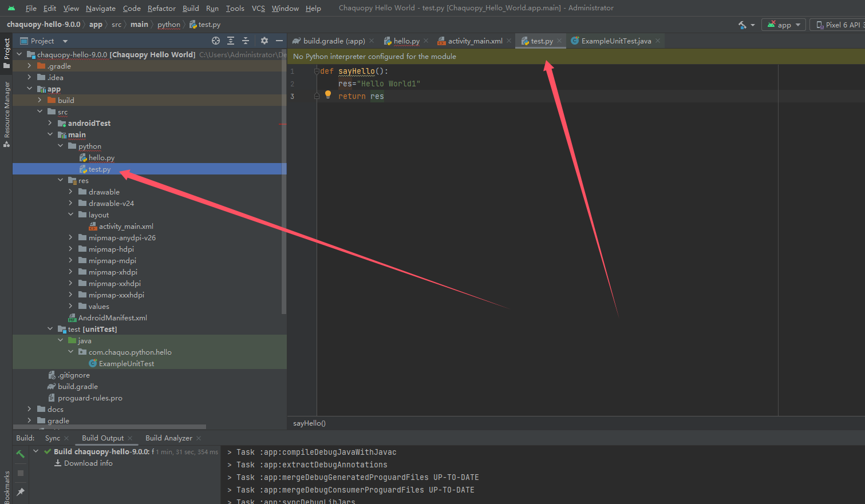Open the Build Analyzer tab

168,438
